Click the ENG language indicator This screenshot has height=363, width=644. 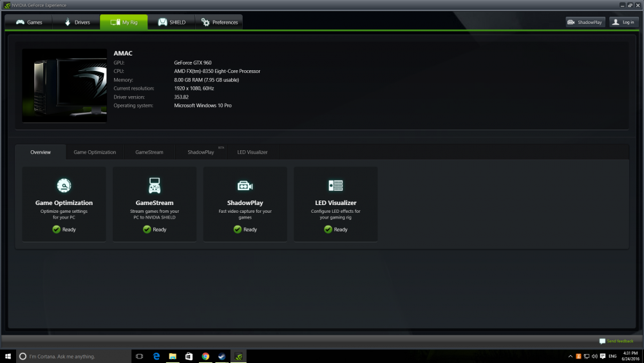(x=612, y=357)
